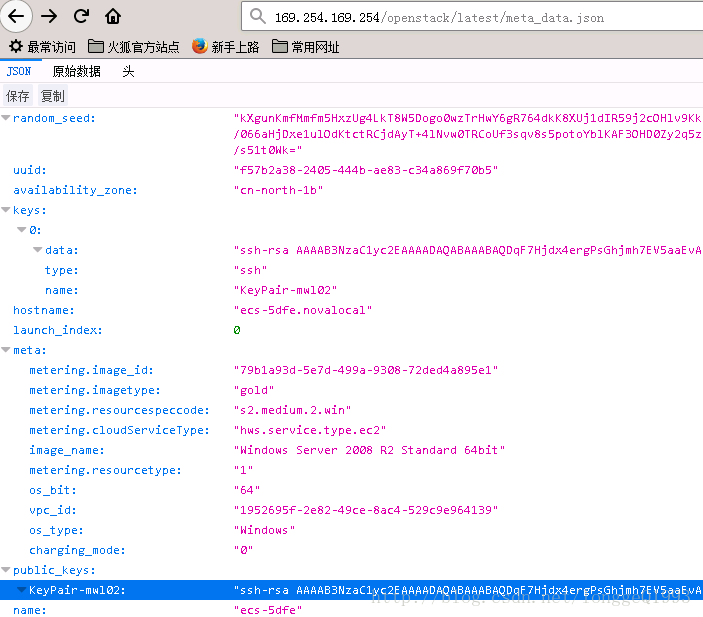The width and height of the screenshot is (703, 617).
Task: Switch to the JSON tab
Action: [19, 71]
